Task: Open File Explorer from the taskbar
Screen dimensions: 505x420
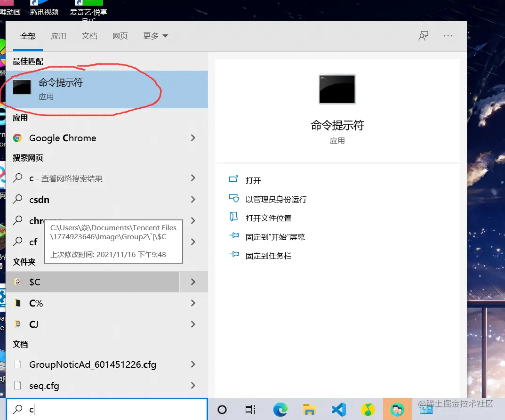Action: (x=310, y=409)
